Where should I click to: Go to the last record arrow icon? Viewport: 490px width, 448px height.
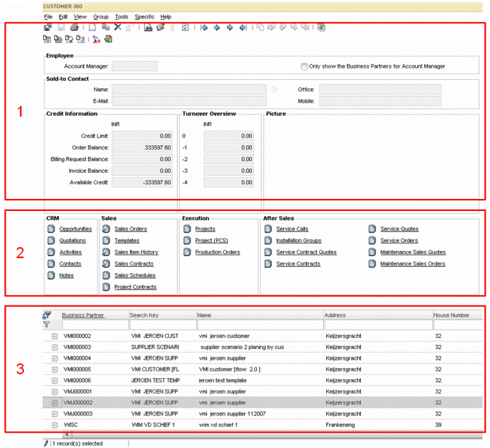coord(243,28)
